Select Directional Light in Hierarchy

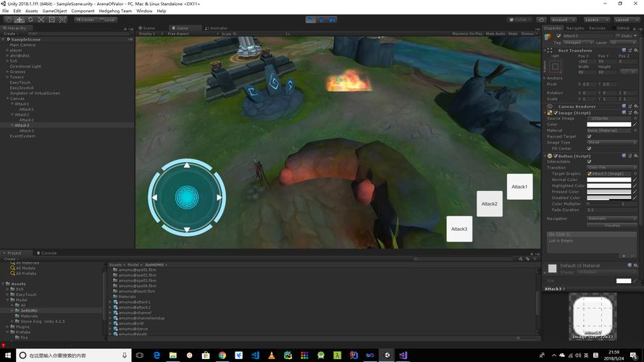25,67
